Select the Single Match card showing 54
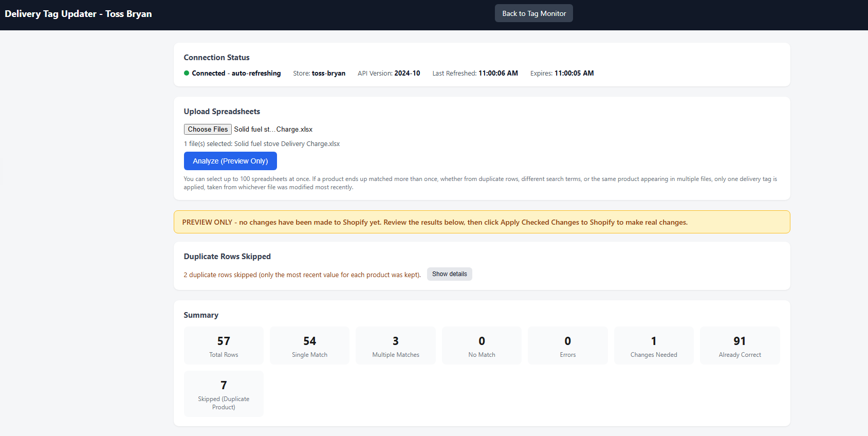 [309, 346]
